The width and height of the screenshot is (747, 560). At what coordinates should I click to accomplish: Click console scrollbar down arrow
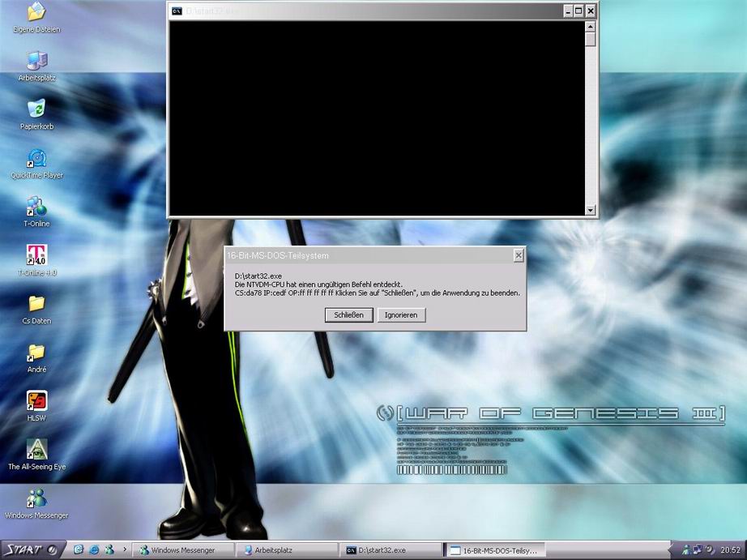[x=591, y=210]
